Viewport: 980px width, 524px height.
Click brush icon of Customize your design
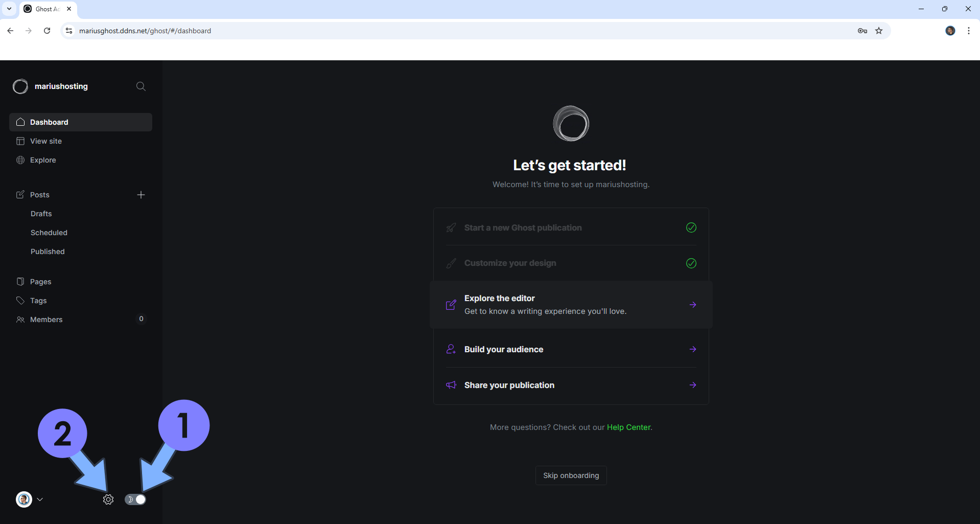[x=451, y=263]
